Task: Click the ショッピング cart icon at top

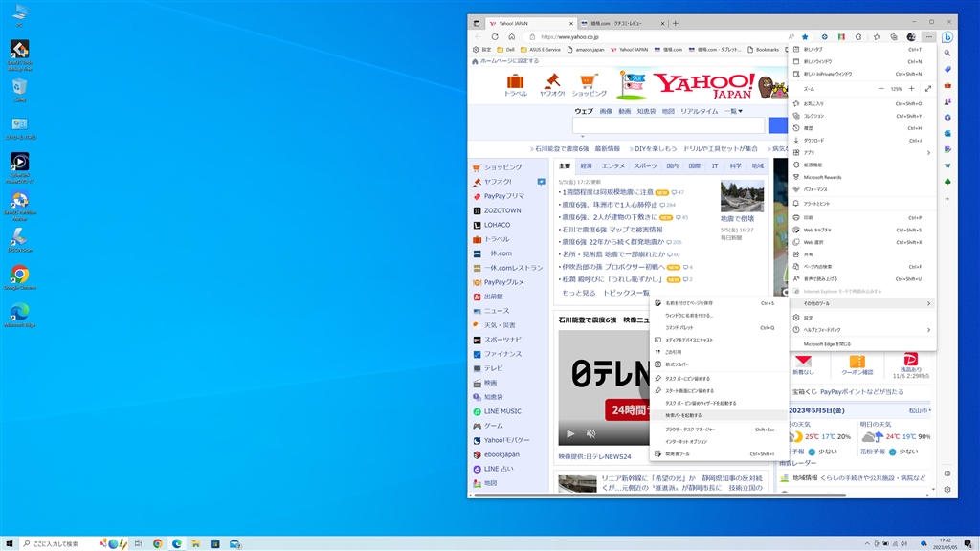Action: [x=589, y=81]
